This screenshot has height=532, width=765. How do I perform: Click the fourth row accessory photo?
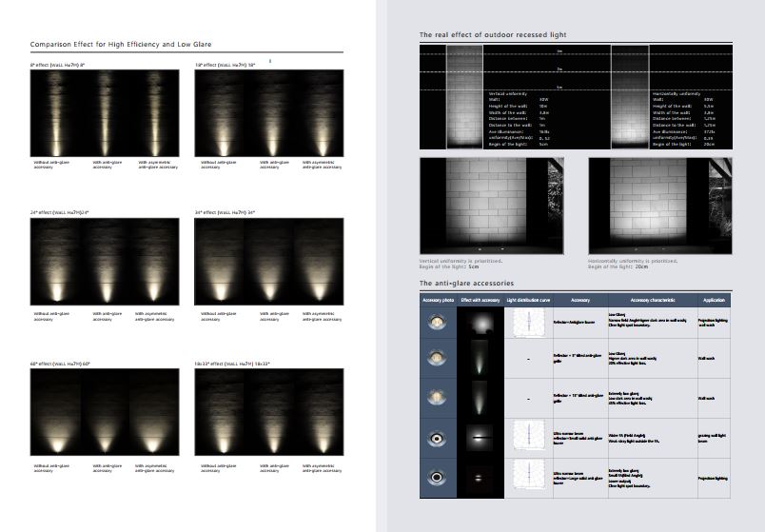(438, 439)
